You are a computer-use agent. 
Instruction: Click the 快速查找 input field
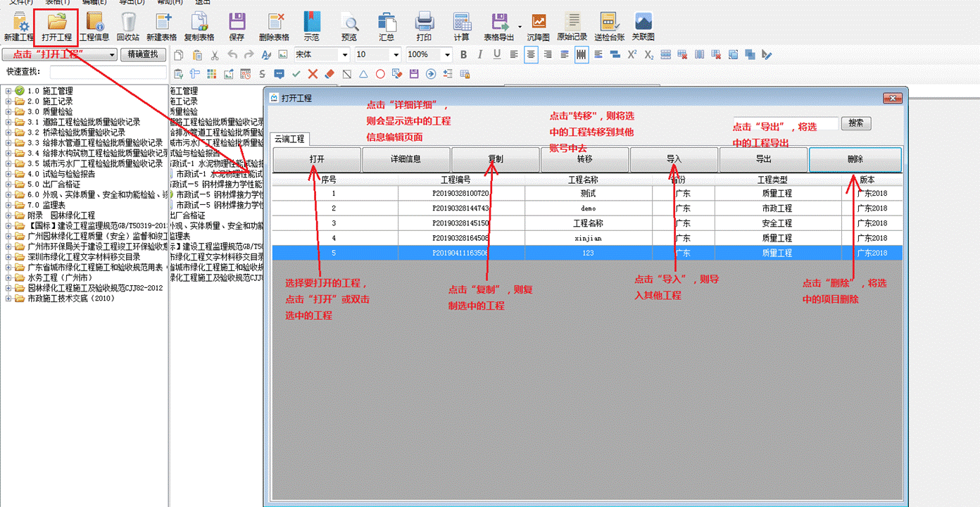108,72
